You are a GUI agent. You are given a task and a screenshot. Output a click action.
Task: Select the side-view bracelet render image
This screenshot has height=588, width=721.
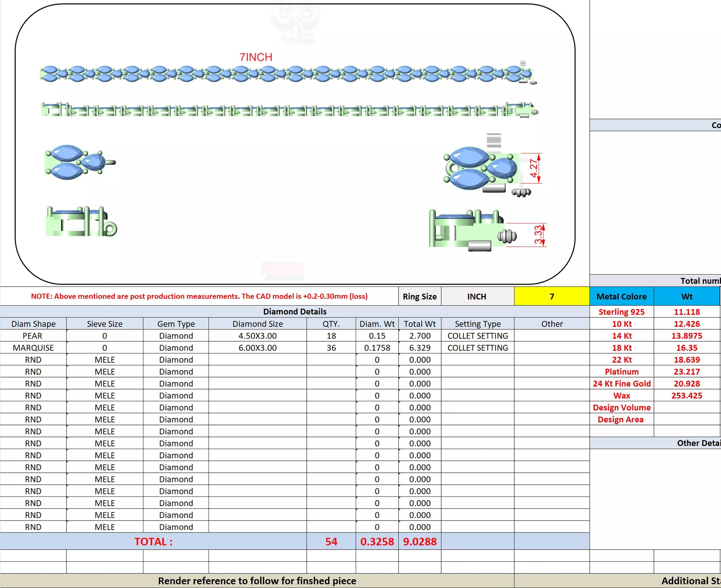tap(289, 110)
